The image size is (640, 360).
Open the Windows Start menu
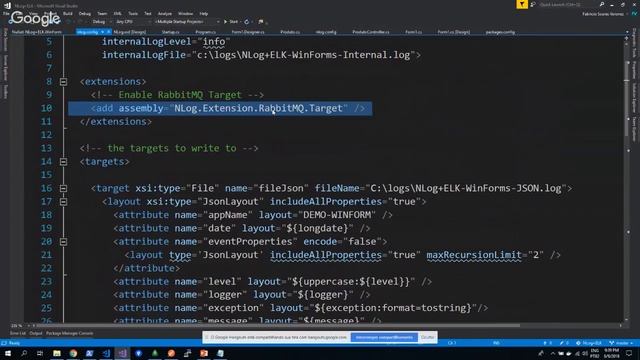click(x=7, y=353)
